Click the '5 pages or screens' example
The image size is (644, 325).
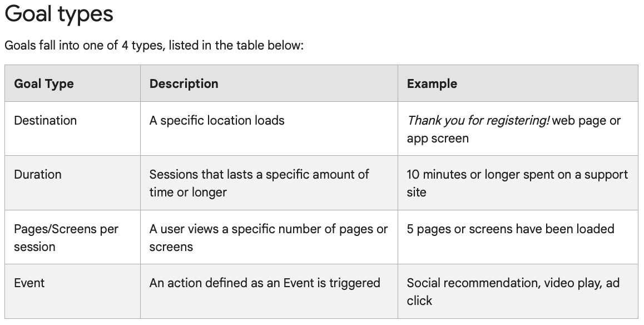pos(511,229)
